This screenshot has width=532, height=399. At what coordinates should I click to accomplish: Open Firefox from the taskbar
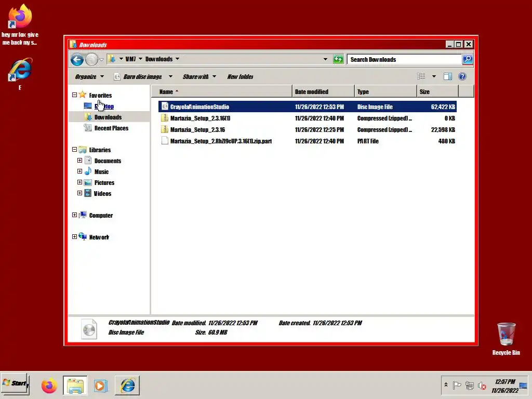pyautogui.click(x=49, y=386)
